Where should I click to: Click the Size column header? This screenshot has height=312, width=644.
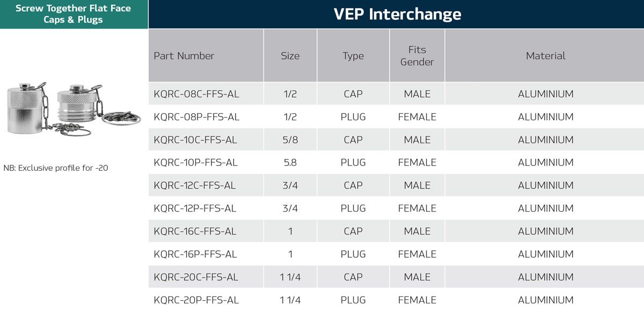tap(290, 56)
